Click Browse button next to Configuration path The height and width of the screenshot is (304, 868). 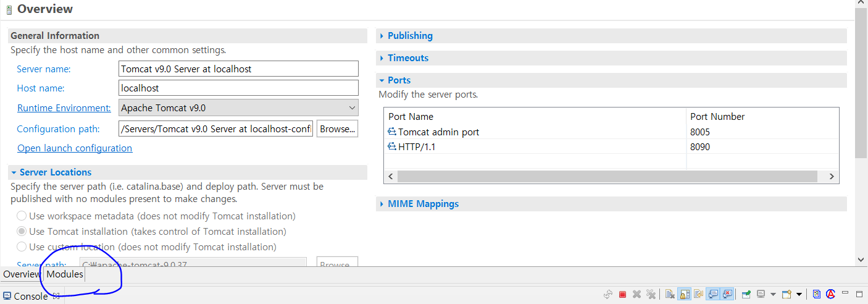(x=338, y=129)
